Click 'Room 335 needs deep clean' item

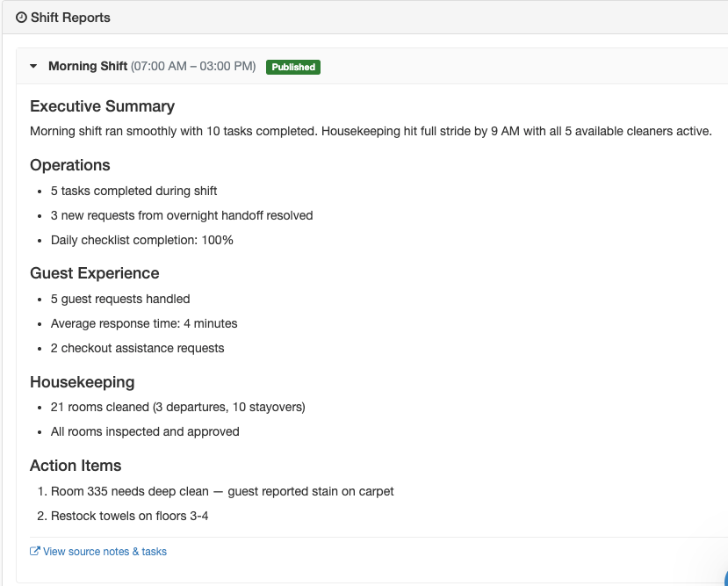point(222,492)
